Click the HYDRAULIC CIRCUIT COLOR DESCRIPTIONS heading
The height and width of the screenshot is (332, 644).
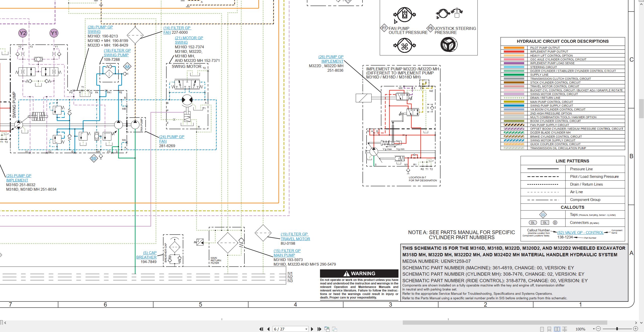pos(562,41)
